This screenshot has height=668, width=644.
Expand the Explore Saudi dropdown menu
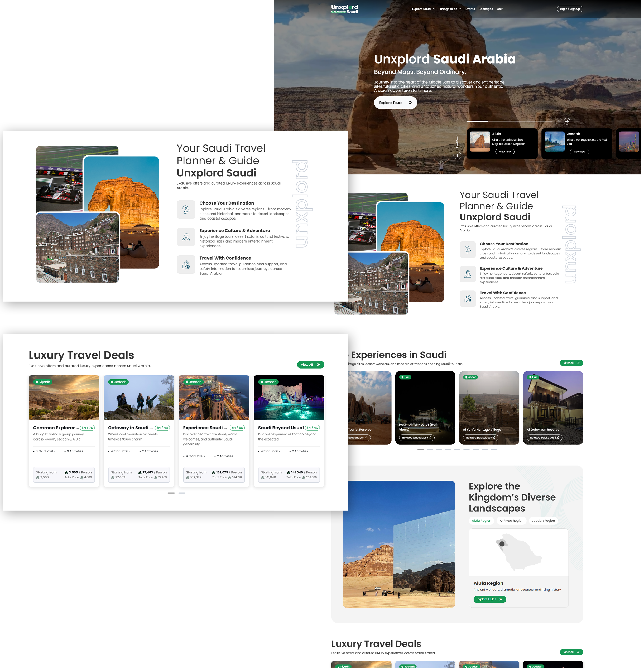[x=424, y=9]
